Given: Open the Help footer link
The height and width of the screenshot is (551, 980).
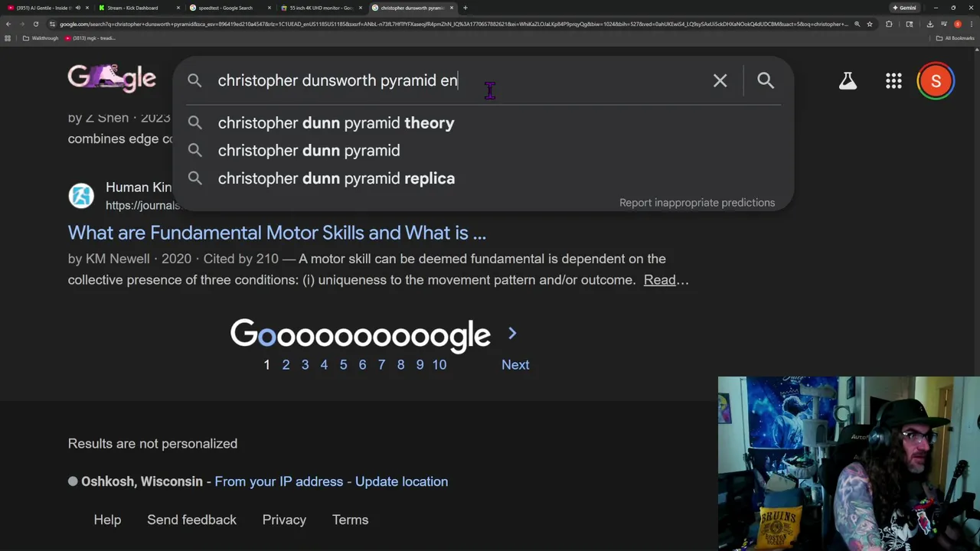Looking at the screenshot, I should coord(107,520).
